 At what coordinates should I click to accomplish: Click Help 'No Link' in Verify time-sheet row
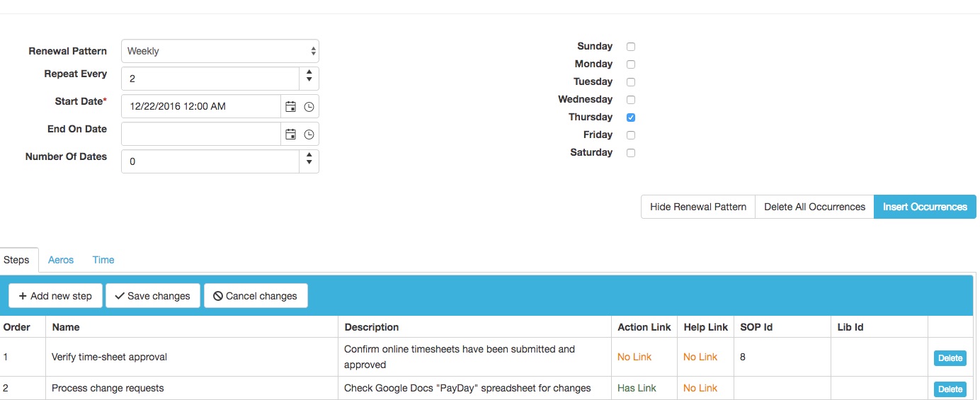[700, 357]
